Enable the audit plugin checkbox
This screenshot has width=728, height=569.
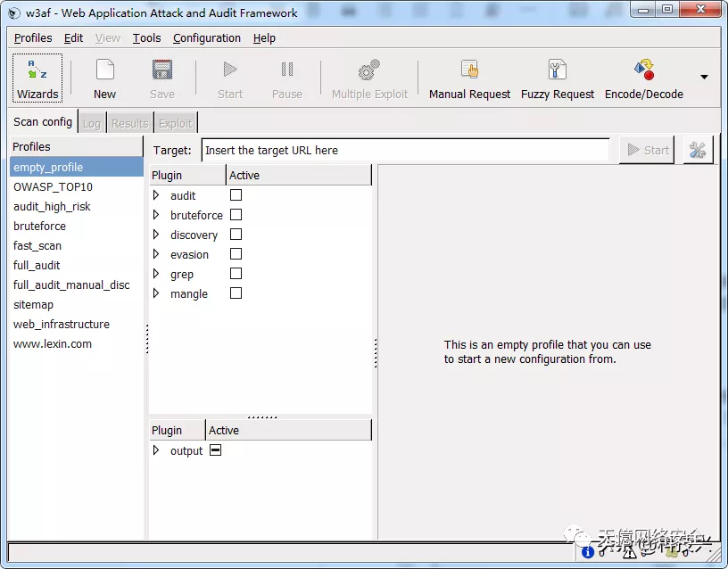pyautogui.click(x=236, y=195)
